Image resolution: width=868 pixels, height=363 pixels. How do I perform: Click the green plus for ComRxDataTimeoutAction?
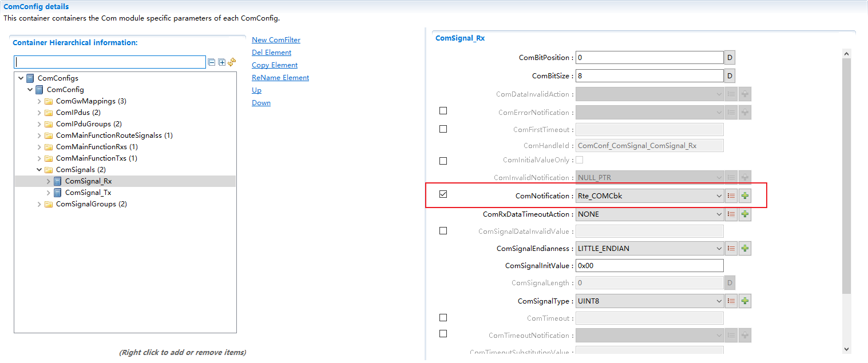[x=744, y=214]
